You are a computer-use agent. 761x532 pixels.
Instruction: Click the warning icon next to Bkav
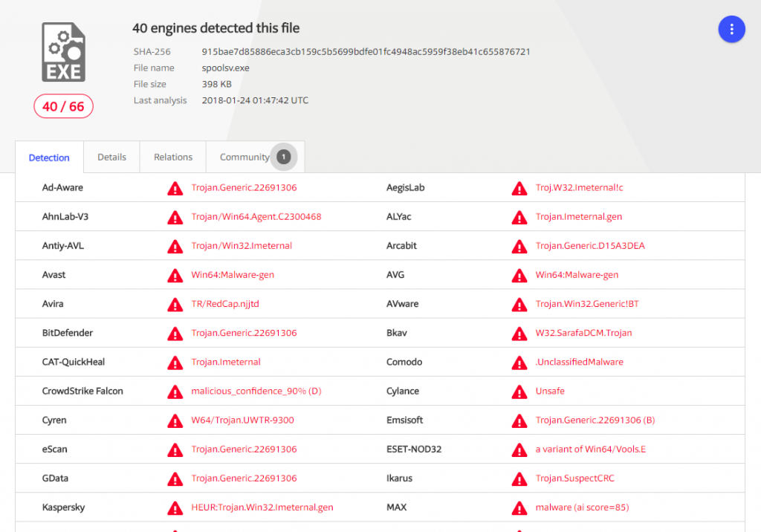coord(519,333)
